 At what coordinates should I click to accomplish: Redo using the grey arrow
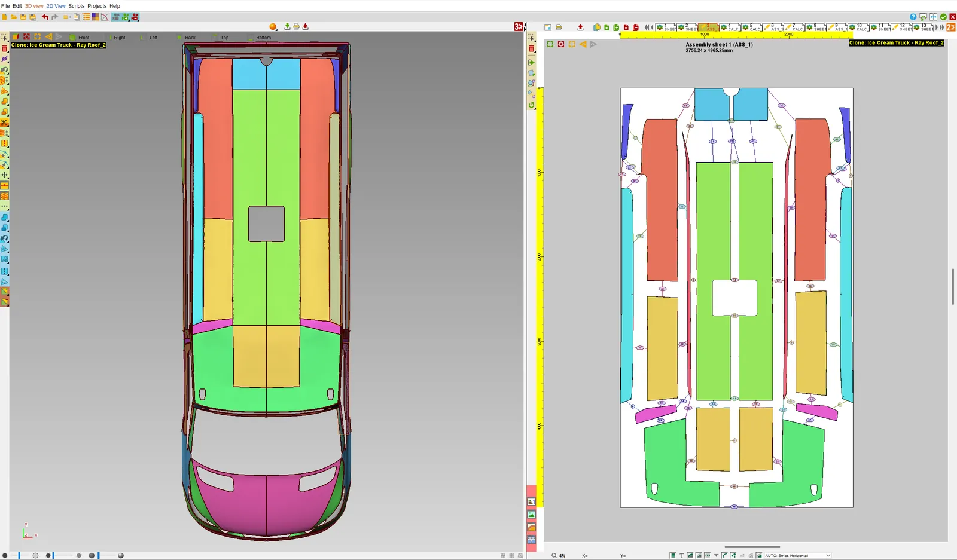pos(54,17)
